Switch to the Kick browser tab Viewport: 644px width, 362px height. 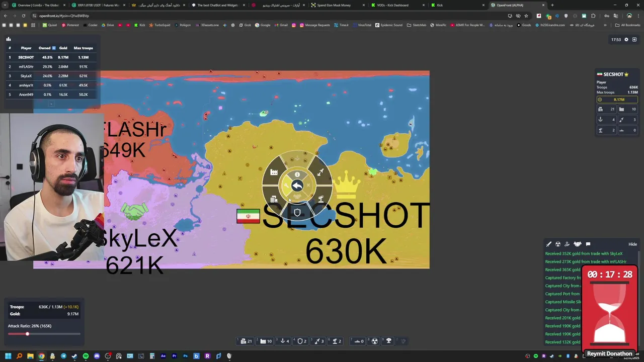pyautogui.click(x=458, y=5)
